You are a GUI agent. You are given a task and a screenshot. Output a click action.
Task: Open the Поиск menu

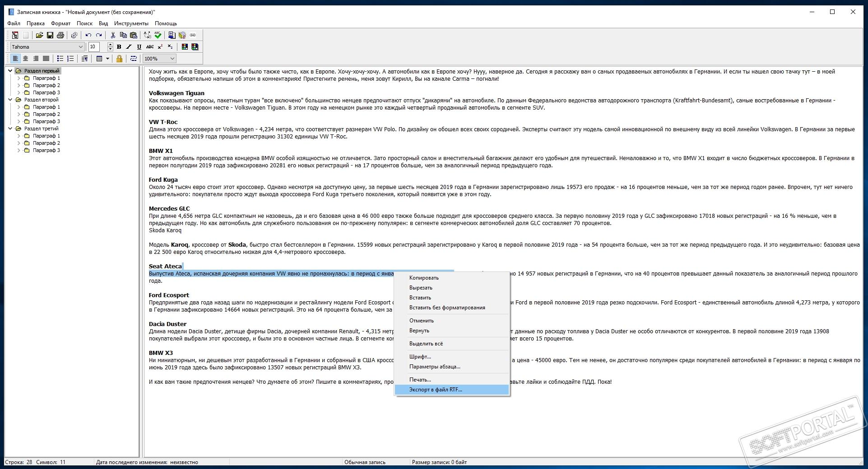(x=84, y=23)
